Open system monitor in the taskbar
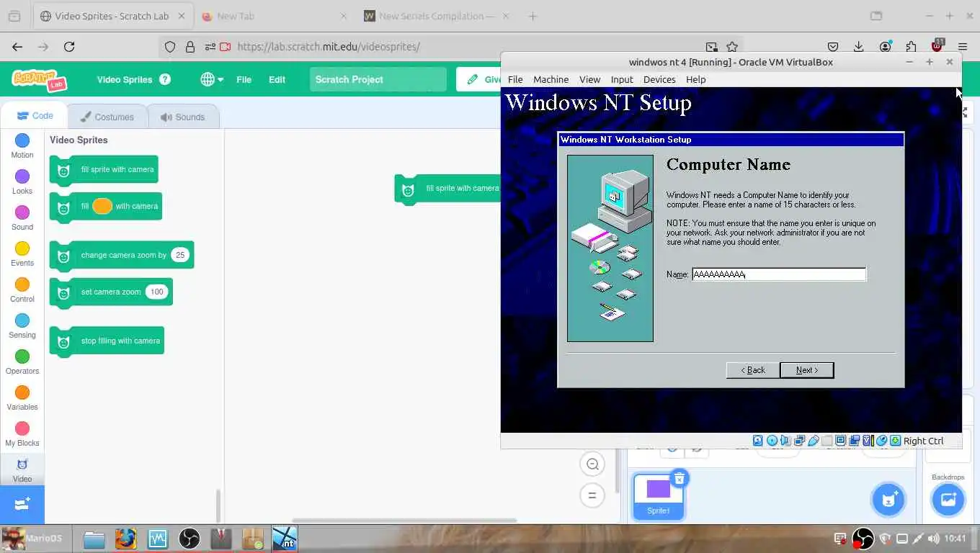This screenshot has width=980, height=553. 158,539
